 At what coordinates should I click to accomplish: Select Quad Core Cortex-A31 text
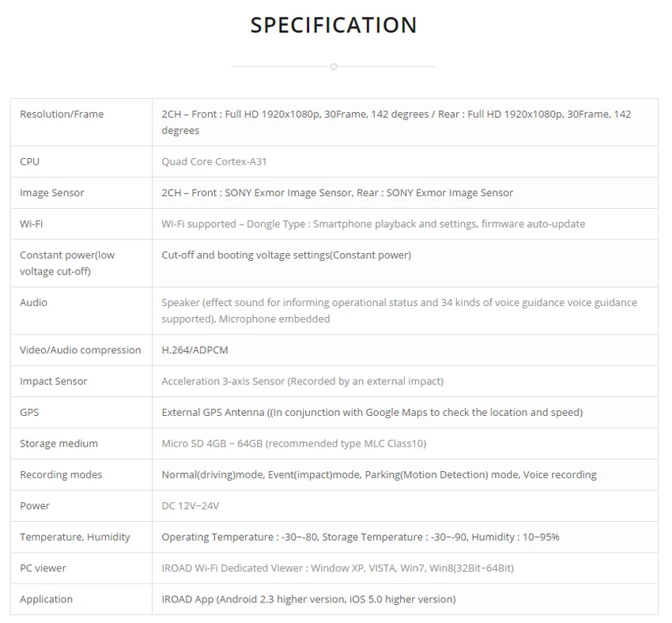pos(214,161)
